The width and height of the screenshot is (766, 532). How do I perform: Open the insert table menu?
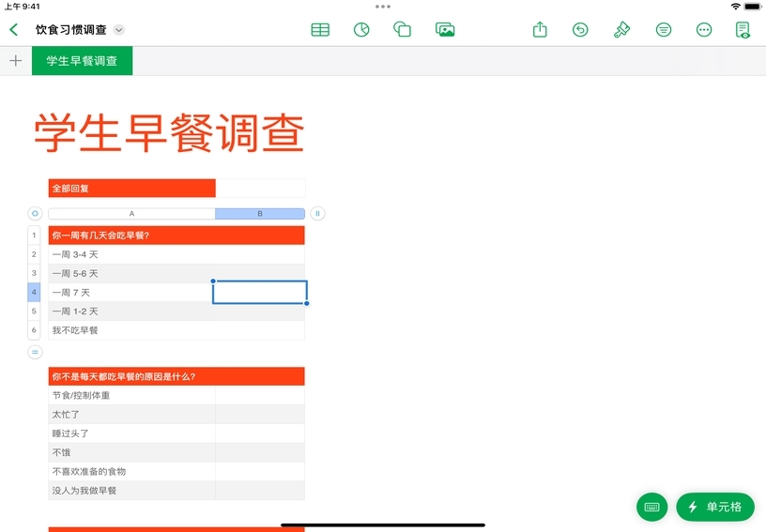point(320,30)
